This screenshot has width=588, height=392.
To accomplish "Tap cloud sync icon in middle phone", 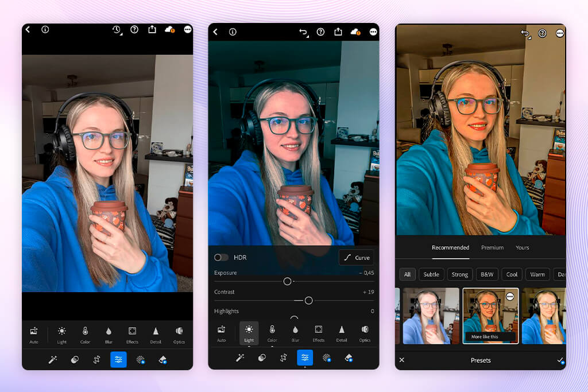I will point(355,32).
